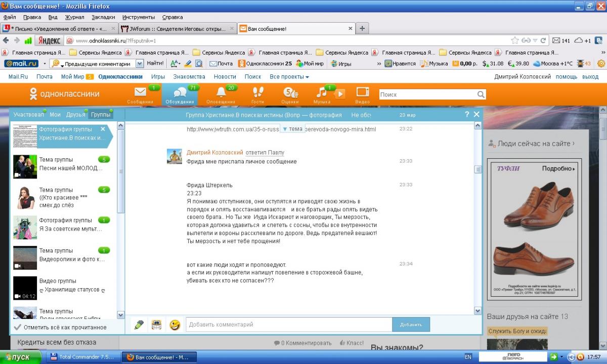Open the Закладки menu in Firefox

[x=103, y=17]
